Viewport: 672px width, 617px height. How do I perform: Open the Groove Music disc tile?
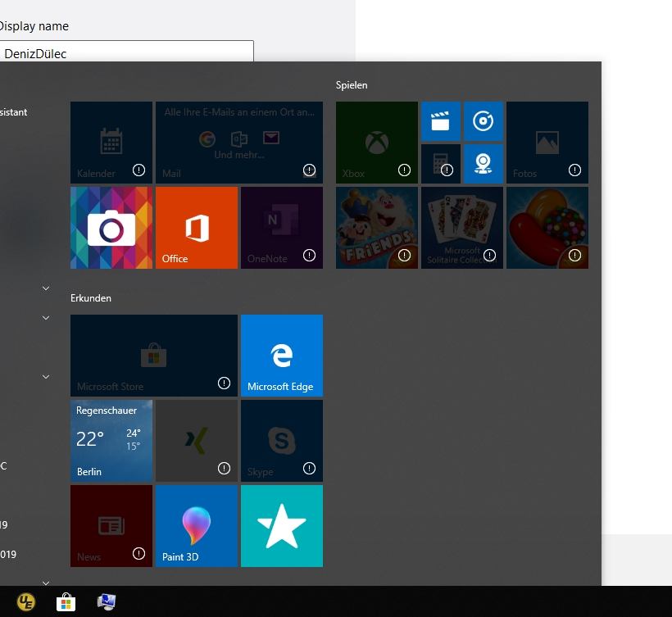483,121
